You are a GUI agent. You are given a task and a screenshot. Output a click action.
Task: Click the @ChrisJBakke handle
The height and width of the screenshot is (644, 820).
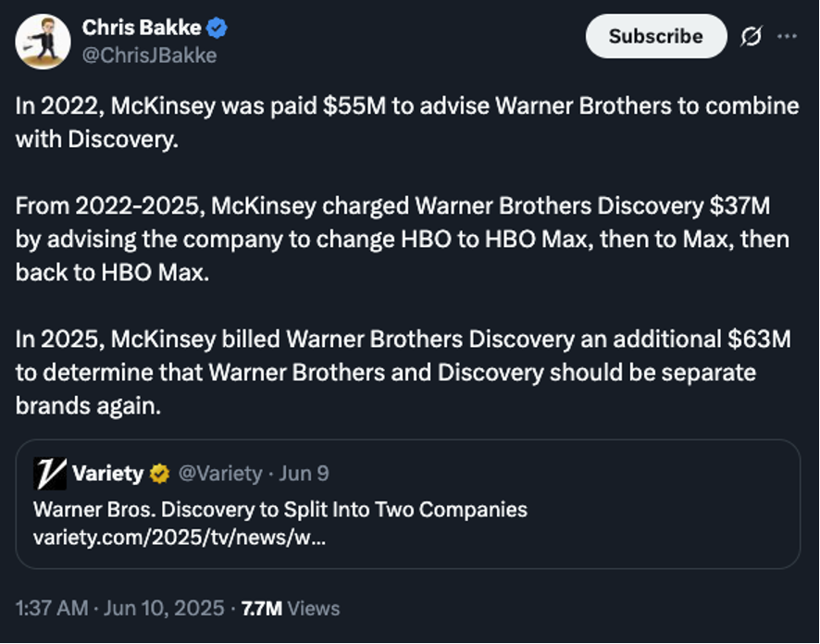click(149, 56)
